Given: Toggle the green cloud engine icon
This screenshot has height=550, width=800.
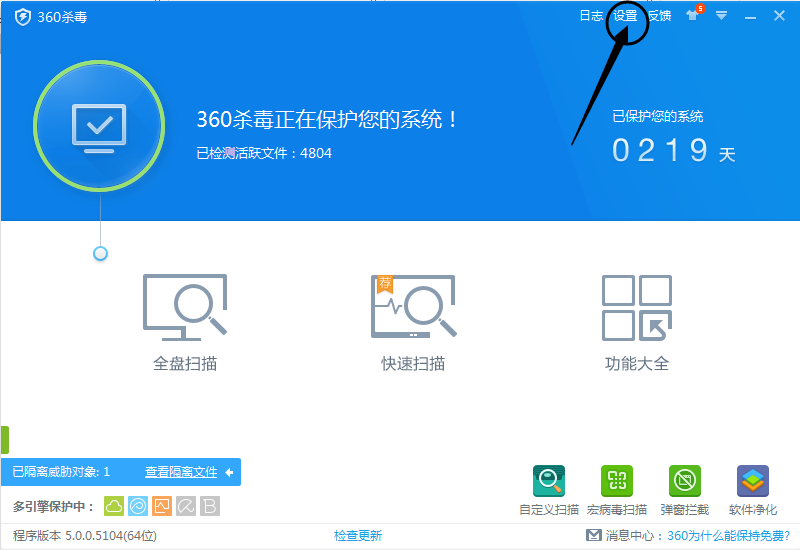Looking at the screenshot, I should (x=114, y=506).
